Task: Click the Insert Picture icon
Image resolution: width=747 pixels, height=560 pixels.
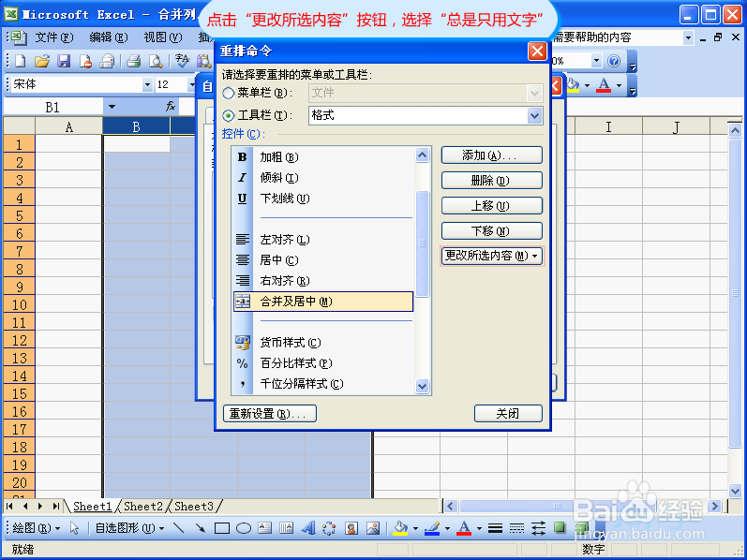Action: tap(373, 528)
